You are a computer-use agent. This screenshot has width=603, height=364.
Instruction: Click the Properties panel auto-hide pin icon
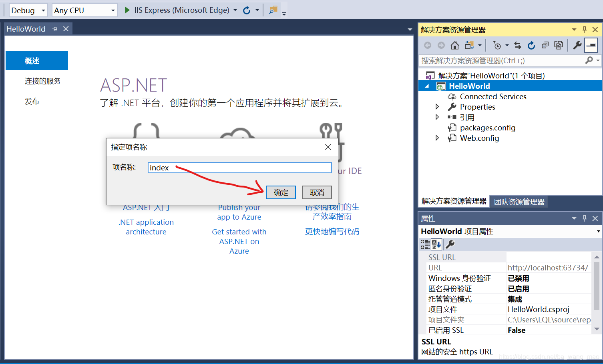585,218
